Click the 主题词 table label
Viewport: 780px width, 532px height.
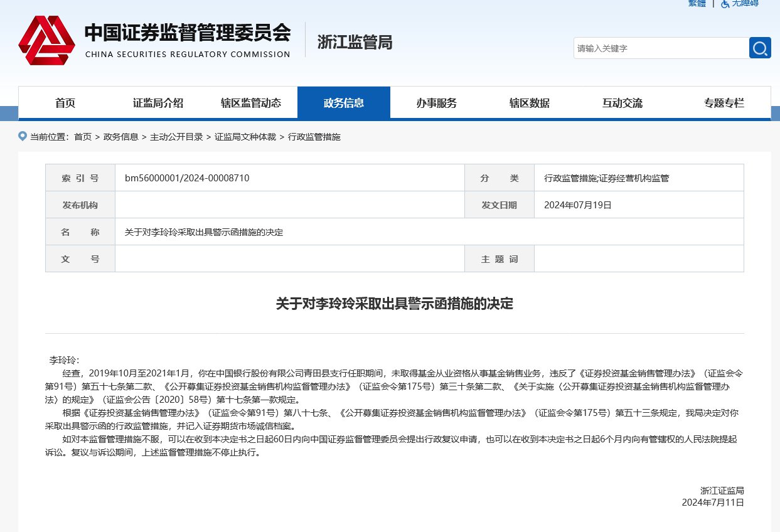pos(500,259)
